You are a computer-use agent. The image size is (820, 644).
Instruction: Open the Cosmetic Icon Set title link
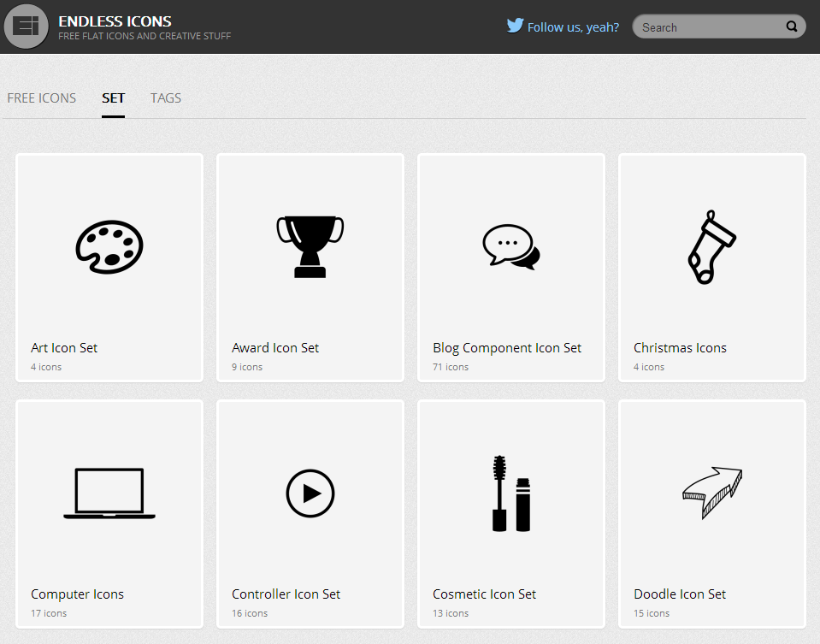click(484, 594)
